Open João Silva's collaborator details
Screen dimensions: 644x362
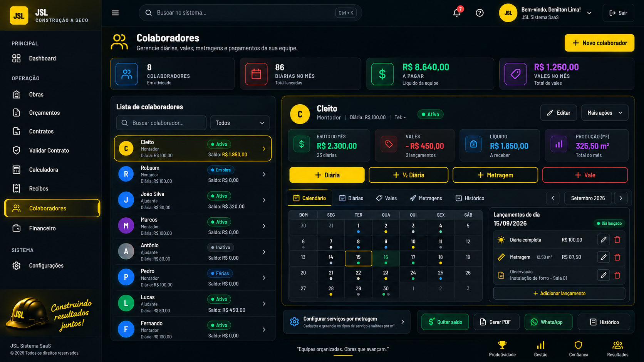click(x=193, y=200)
